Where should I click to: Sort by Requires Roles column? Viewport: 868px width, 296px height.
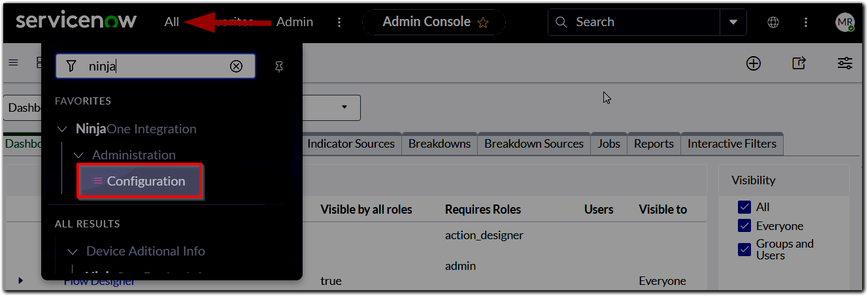click(x=483, y=209)
